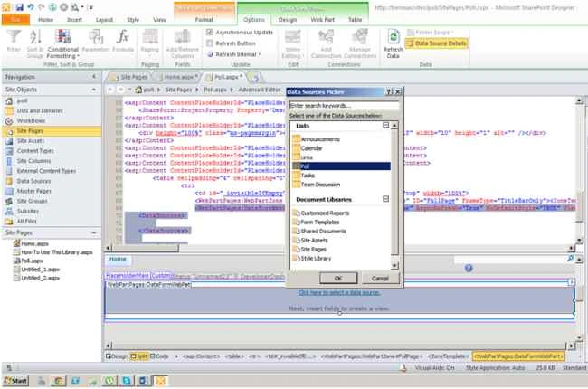Screen dimensions: 588x389
Task: Click Manage Connections icon
Action: pyautogui.click(x=360, y=43)
